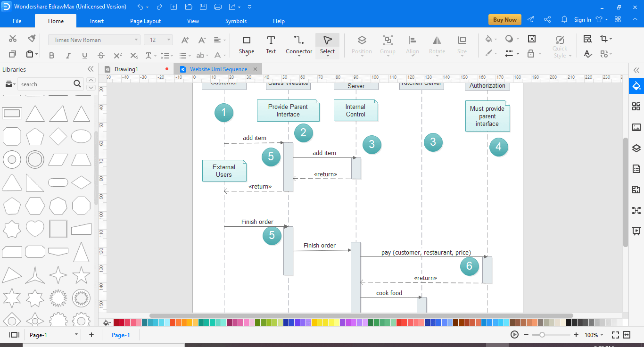644x347 pixels.
Task: Open the Shape tool
Action: [246, 45]
